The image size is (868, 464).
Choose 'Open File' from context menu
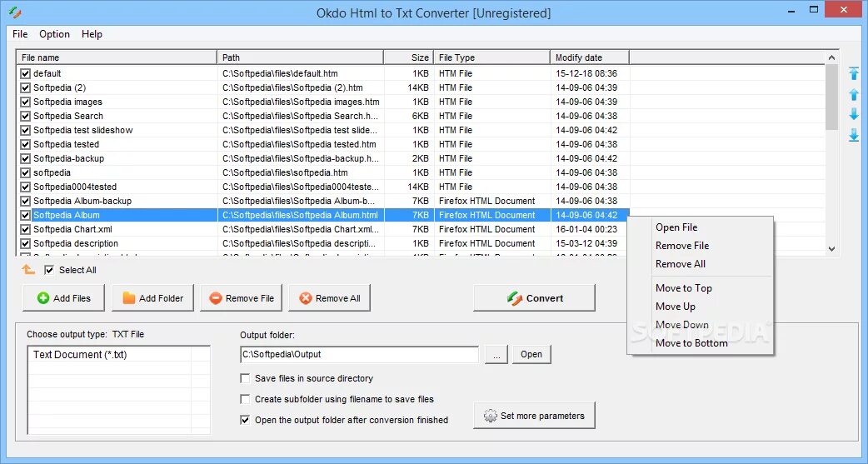[x=700, y=227]
